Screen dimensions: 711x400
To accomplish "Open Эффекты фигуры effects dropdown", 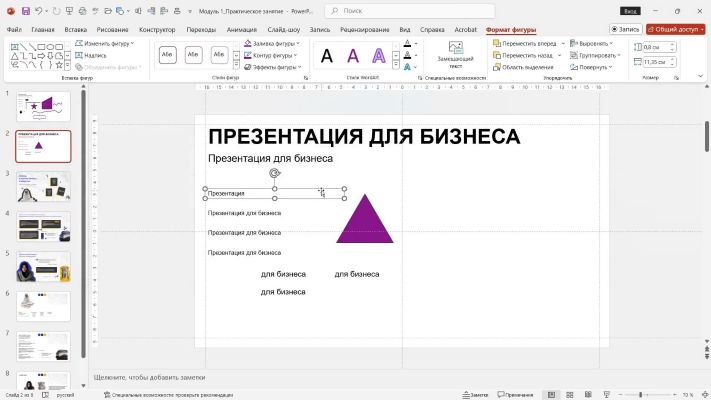I will pos(273,67).
